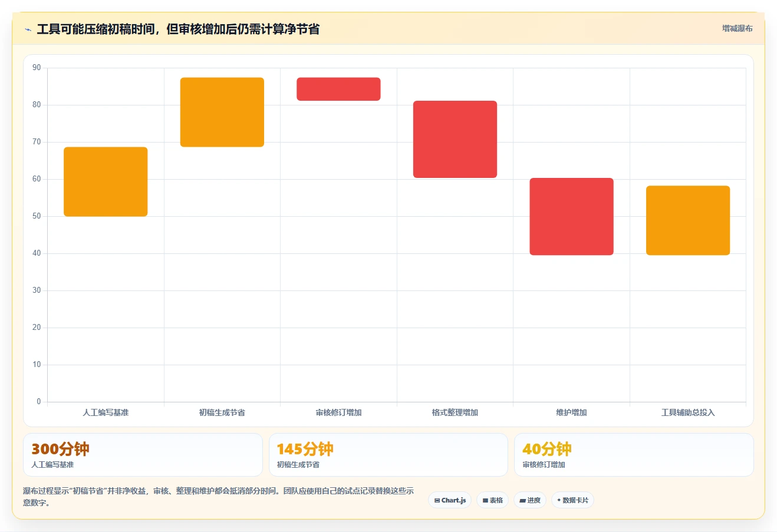
Task: Click the y-axis value 80
Action: (37, 105)
